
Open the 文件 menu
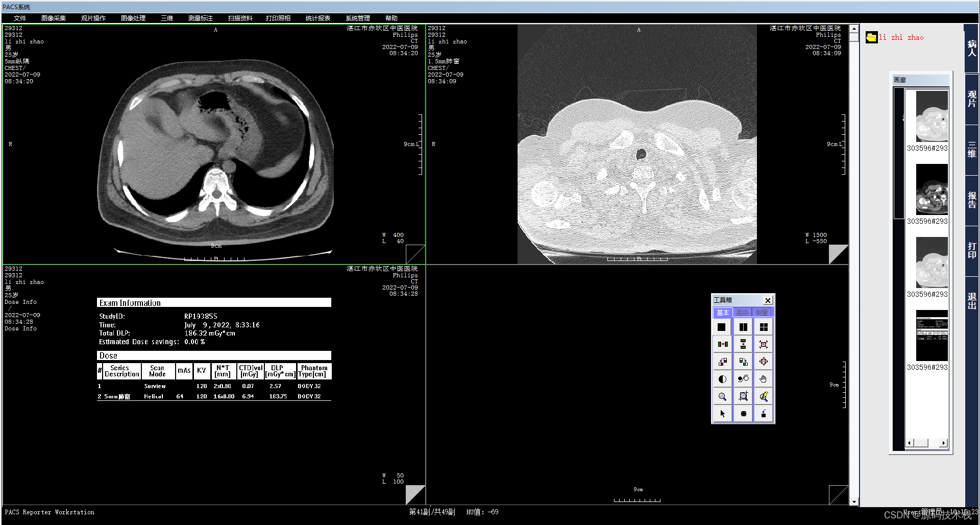[20, 18]
